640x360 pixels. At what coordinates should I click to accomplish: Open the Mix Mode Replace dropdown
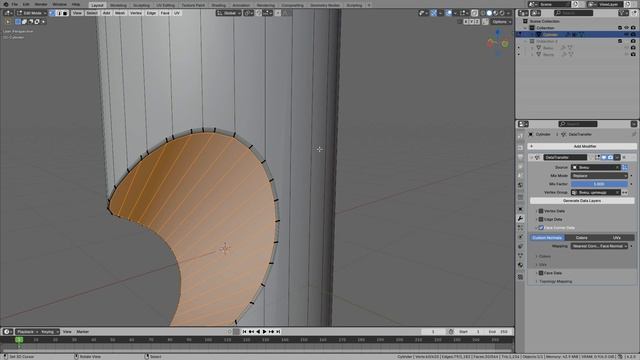point(599,176)
